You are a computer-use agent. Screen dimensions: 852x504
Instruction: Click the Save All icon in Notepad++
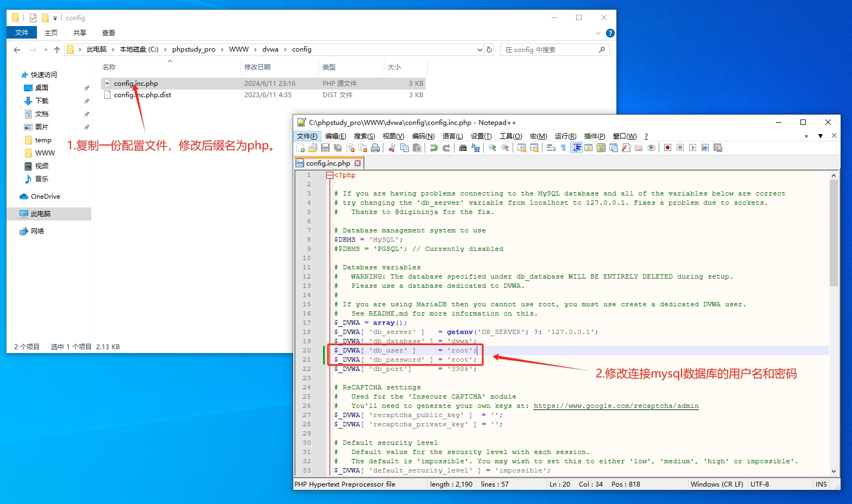coord(338,148)
